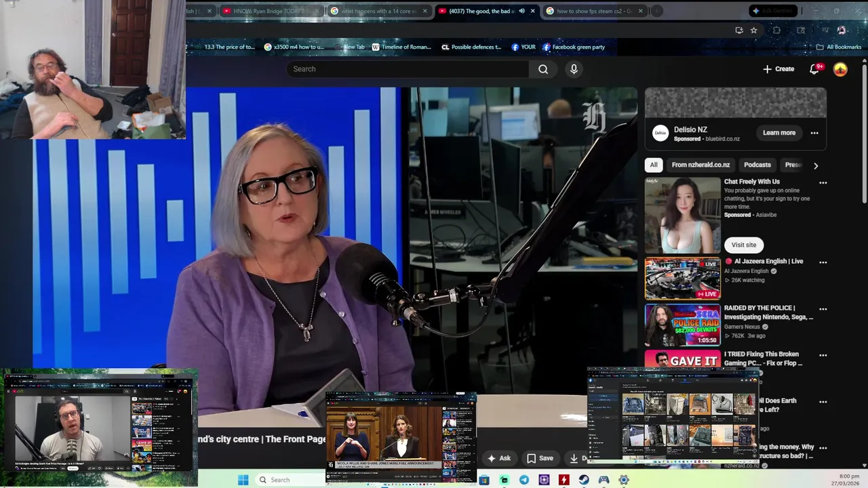
Task: Open the browser extensions puzzle icon
Action: [777, 30]
